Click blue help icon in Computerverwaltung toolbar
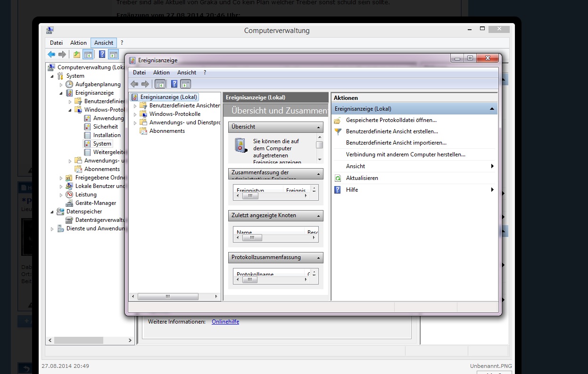588x374 pixels. [102, 54]
